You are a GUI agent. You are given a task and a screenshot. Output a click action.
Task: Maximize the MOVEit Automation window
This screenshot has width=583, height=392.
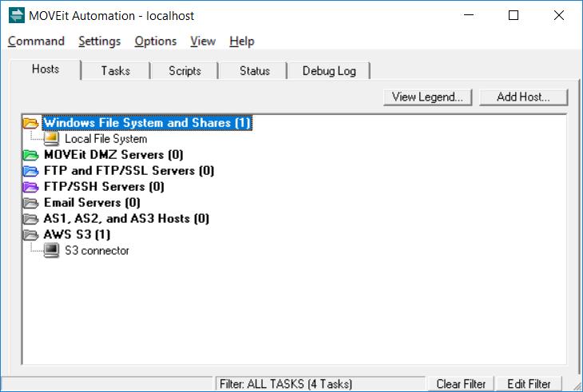[514, 15]
